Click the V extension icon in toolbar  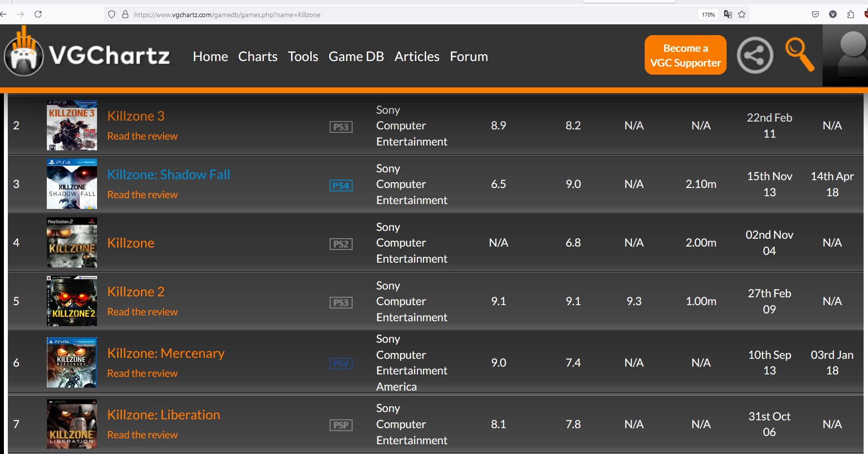833,14
